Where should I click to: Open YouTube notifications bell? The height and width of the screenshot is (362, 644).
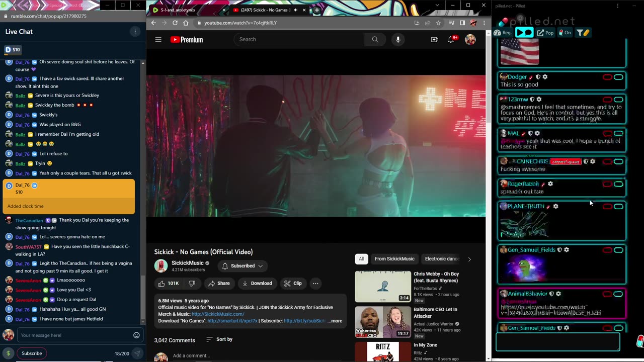point(451,39)
